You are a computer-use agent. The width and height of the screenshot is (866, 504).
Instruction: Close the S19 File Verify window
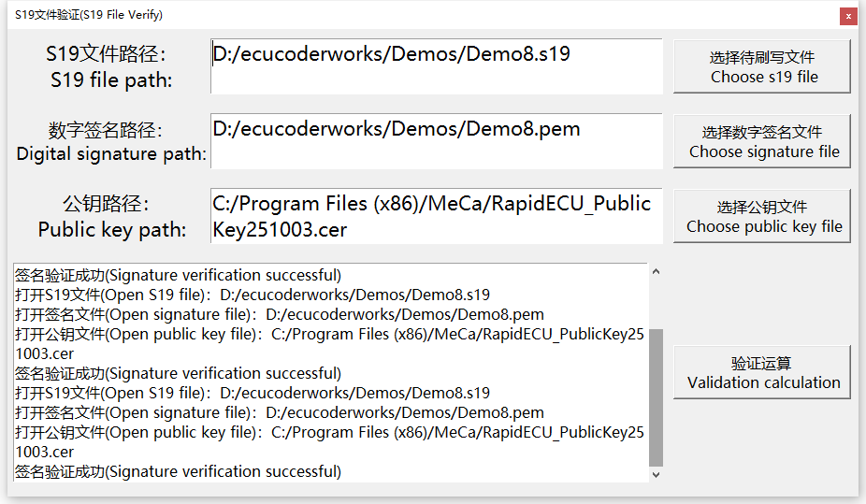click(847, 16)
